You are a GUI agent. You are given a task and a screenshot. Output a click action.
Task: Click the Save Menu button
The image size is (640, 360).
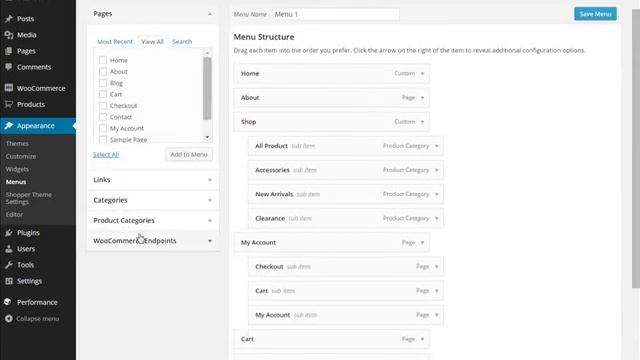pos(595,14)
